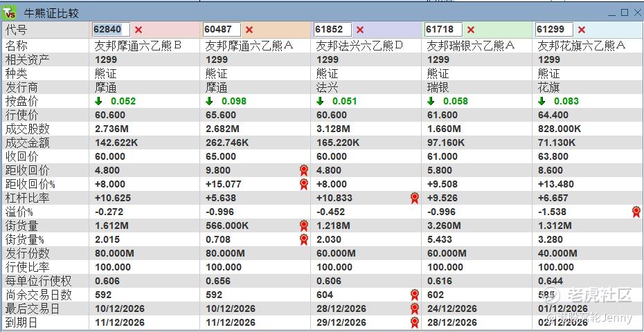Select the name 友邦摩通六乙熊A

tap(249, 46)
